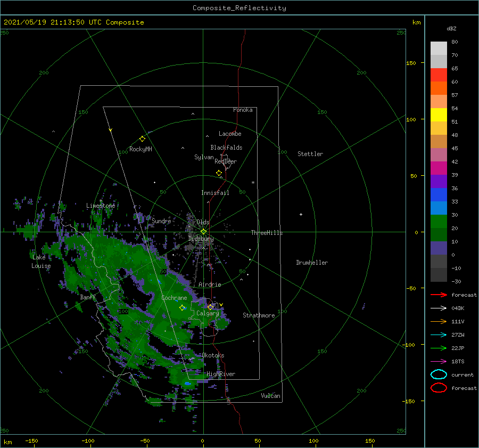This screenshot has width=479, height=448.
Task: Click the dBZ legend heading
Action: (x=451, y=28)
